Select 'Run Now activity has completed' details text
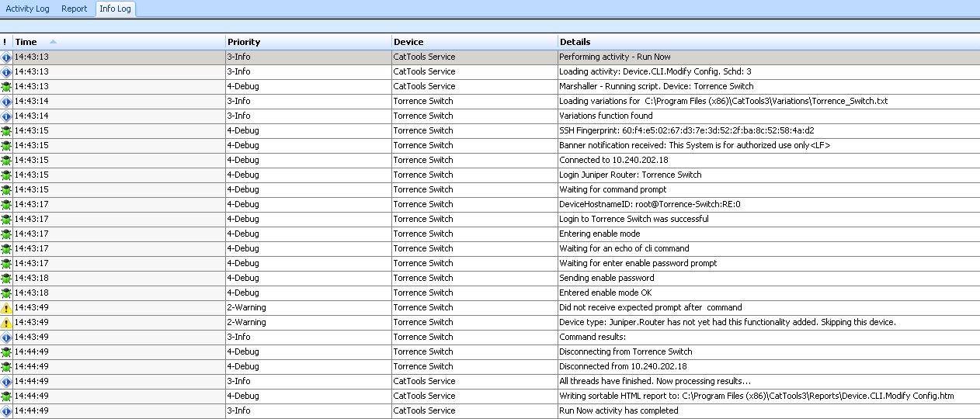Image resolution: width=980 pixels, height=419 pixels. click(x=619, y=410)
